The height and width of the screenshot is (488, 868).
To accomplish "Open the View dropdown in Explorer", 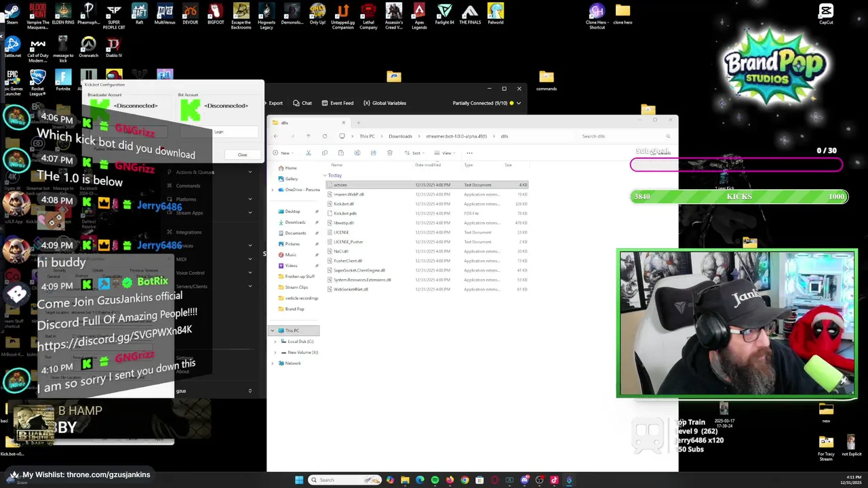I will click(x=446, y=153).
